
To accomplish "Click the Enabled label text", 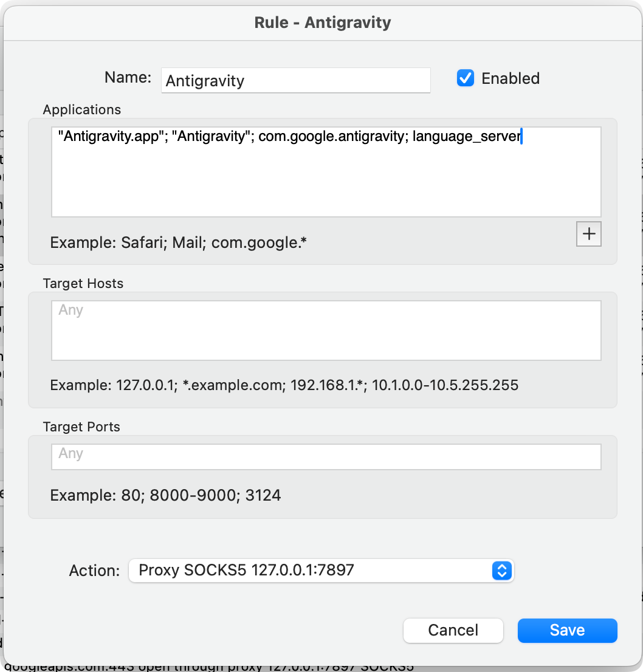I will coord(511,78).
